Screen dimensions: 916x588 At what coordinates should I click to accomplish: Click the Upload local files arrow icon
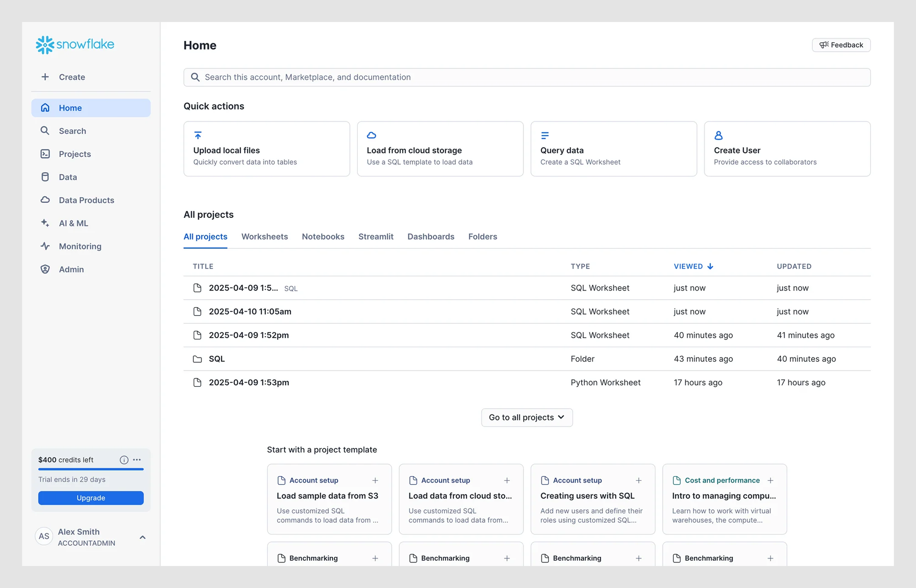(x=198, y=135)
